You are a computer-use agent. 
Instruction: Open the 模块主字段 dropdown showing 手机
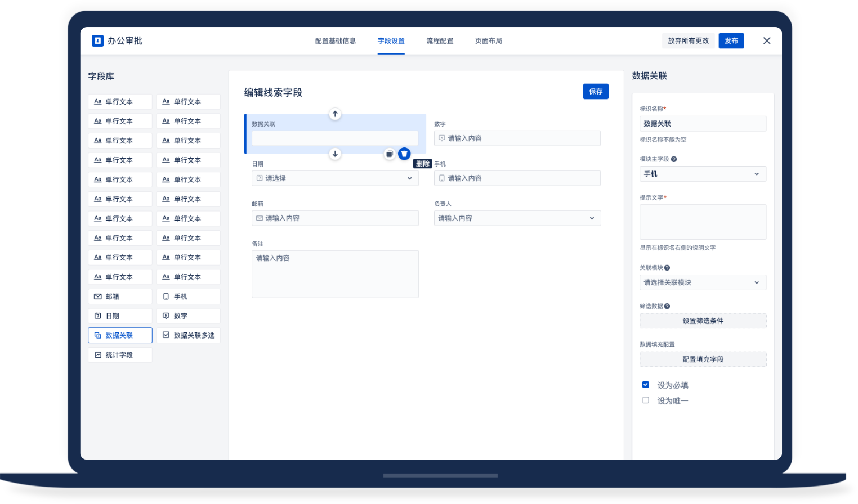(702, 174)
